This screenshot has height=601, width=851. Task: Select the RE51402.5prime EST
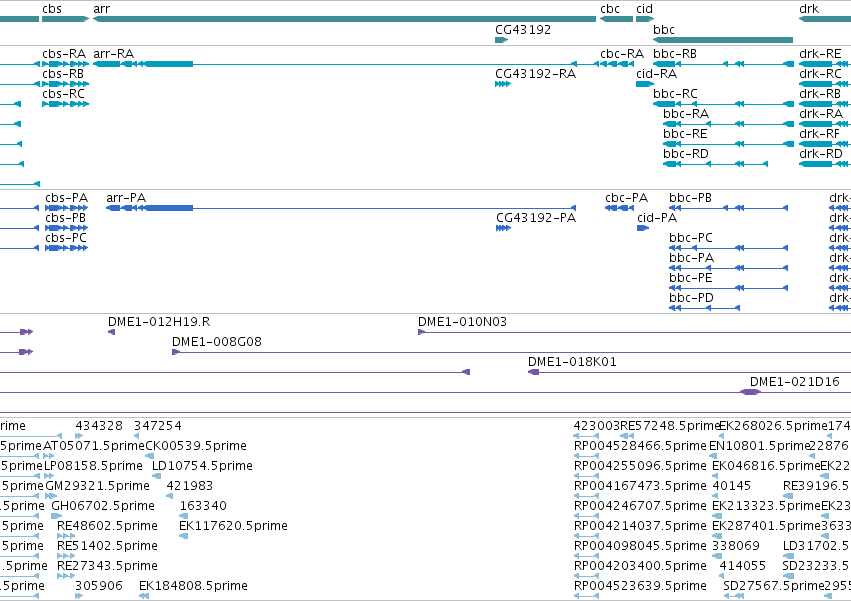tap(66, 556)
